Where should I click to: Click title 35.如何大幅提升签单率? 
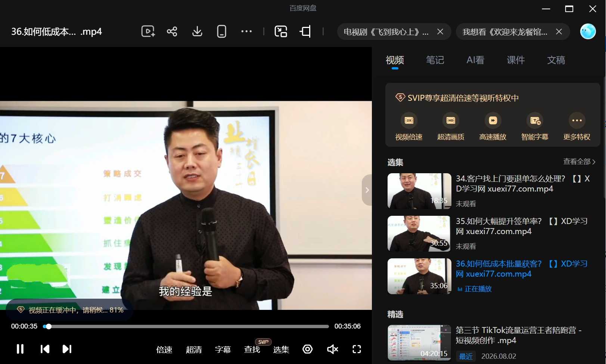(x=522, y=226)
